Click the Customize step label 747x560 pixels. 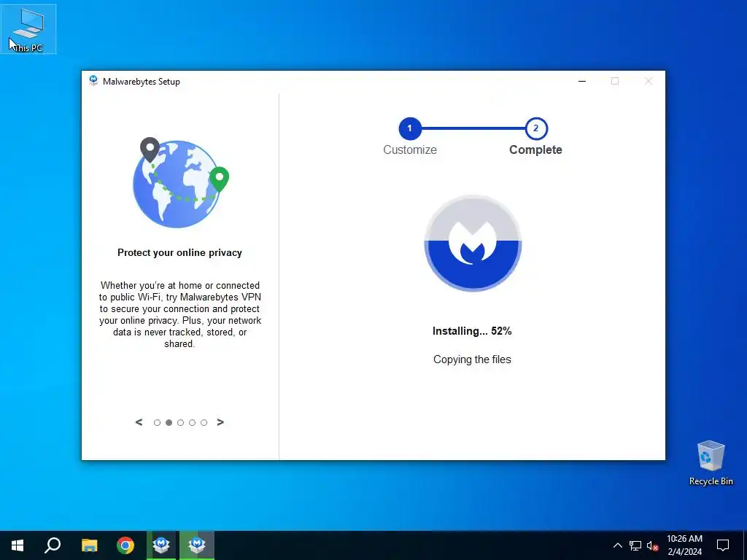(x=410, y=149)
